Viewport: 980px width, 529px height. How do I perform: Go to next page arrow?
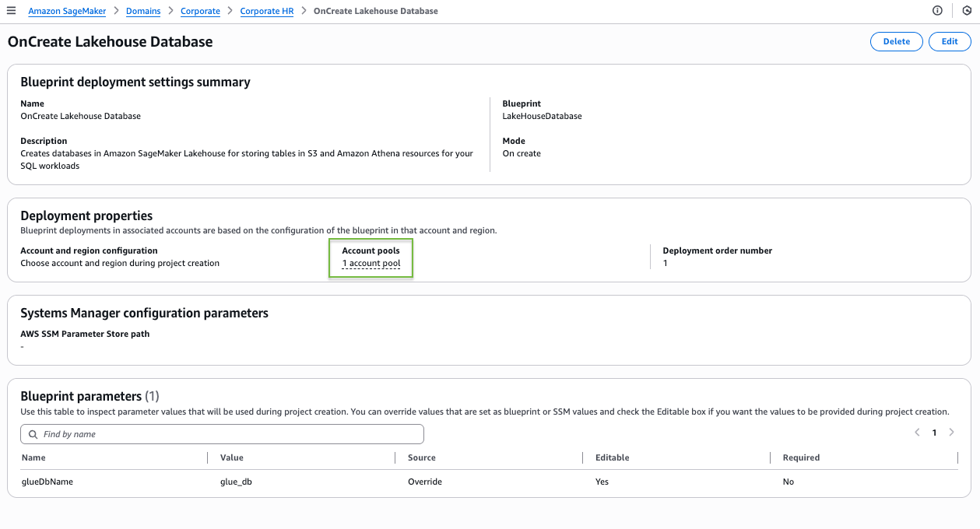tap(951, 433)
